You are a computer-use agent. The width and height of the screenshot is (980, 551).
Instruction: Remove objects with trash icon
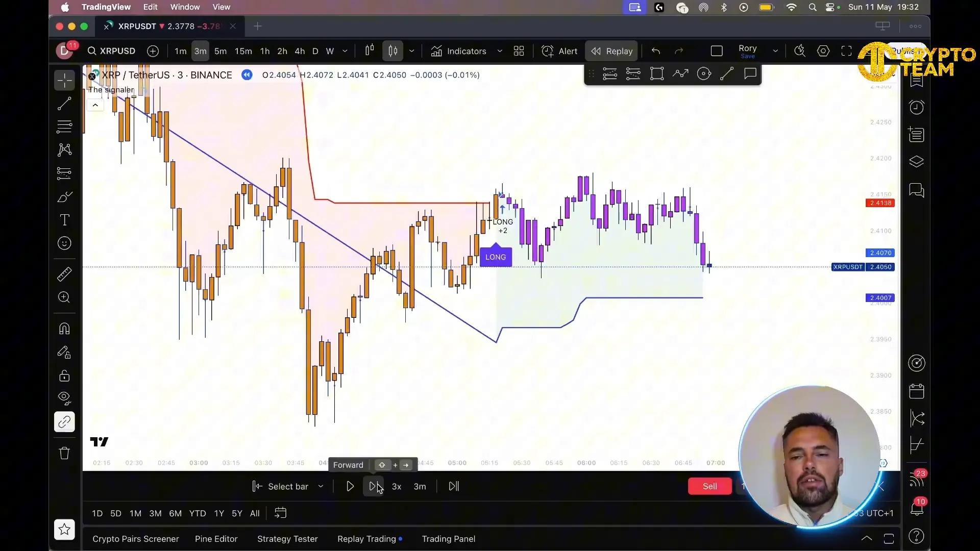[x=64, y=453]
